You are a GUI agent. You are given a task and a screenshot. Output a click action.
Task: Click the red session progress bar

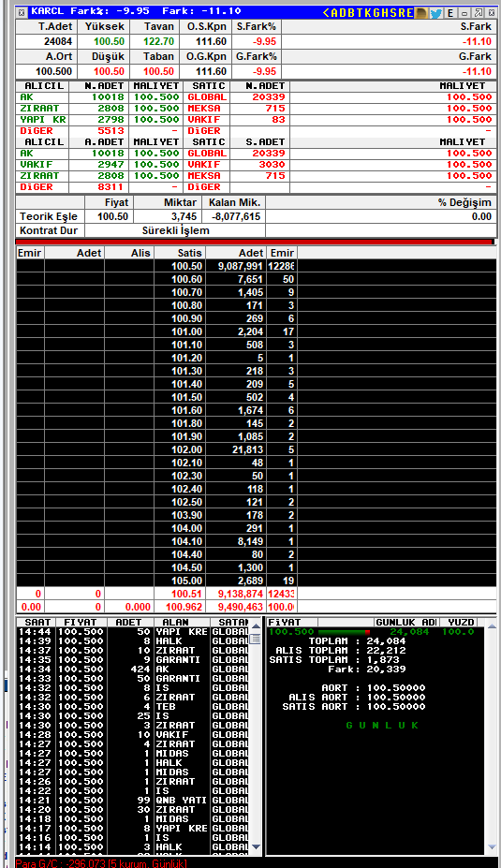point(254,242)
